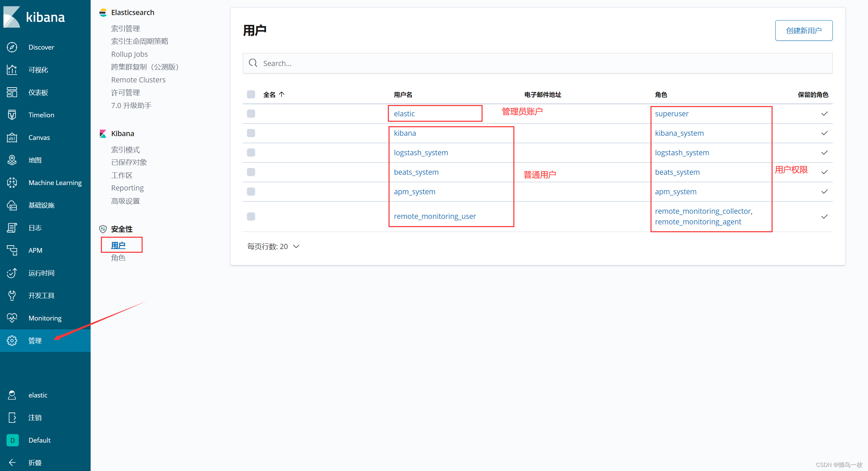Viewport: 868px width, 471px height.
Task: Click the Kibana section logo
Action: pyautogui.click(x=103, y=133)
